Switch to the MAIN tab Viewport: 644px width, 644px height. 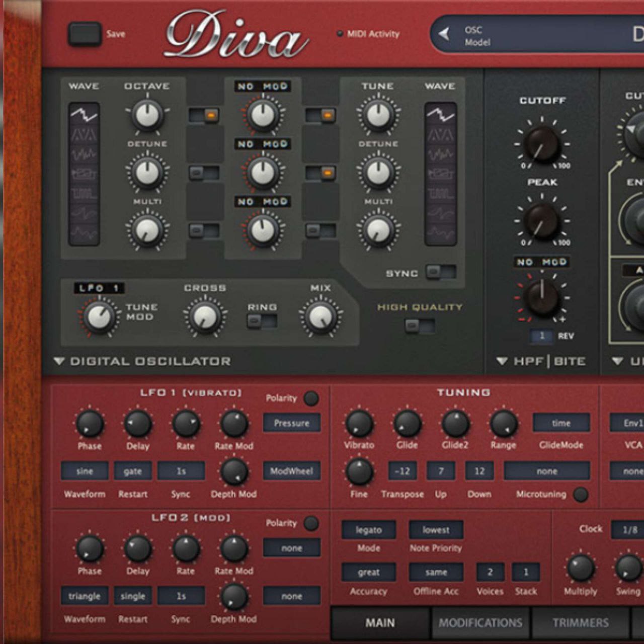380,623
